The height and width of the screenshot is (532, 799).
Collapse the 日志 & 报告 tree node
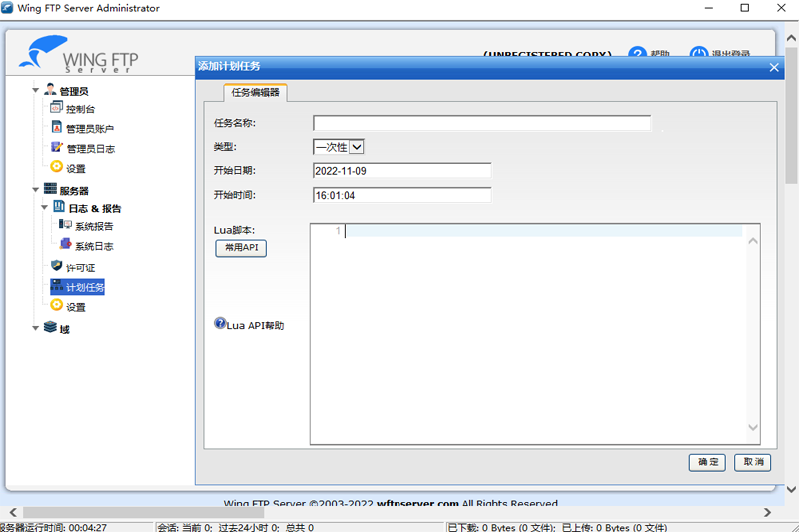45,208
